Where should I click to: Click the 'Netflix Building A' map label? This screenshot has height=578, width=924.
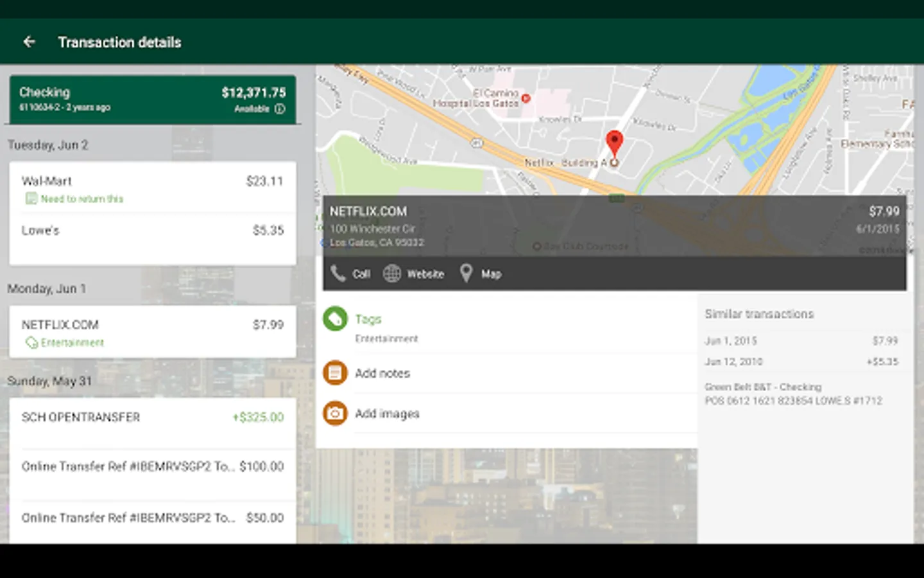point(565,163)
